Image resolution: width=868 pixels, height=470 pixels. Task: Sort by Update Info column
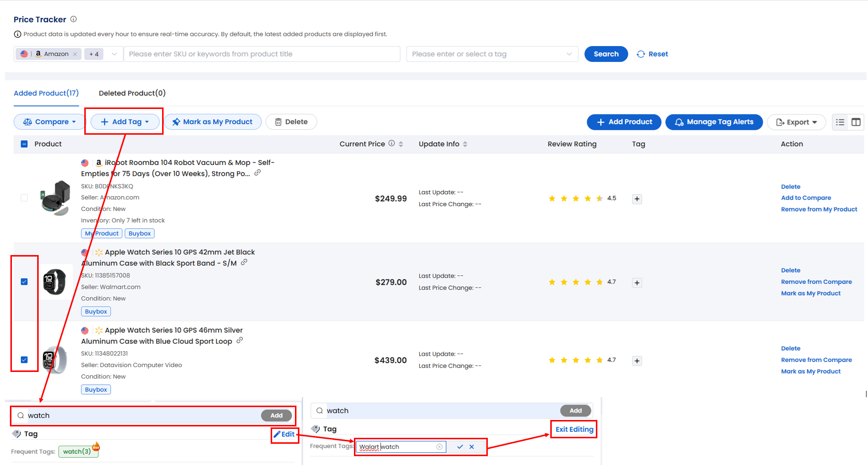(x=465, y=144)
